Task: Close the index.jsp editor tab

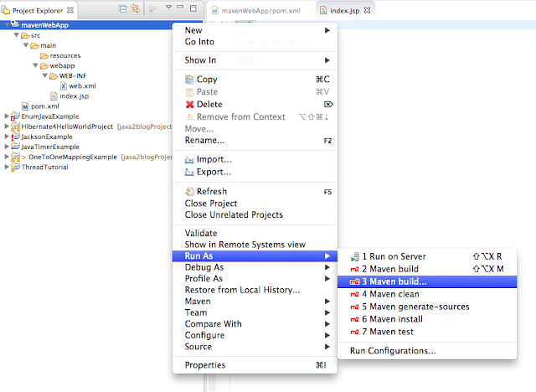Action: 367,10
